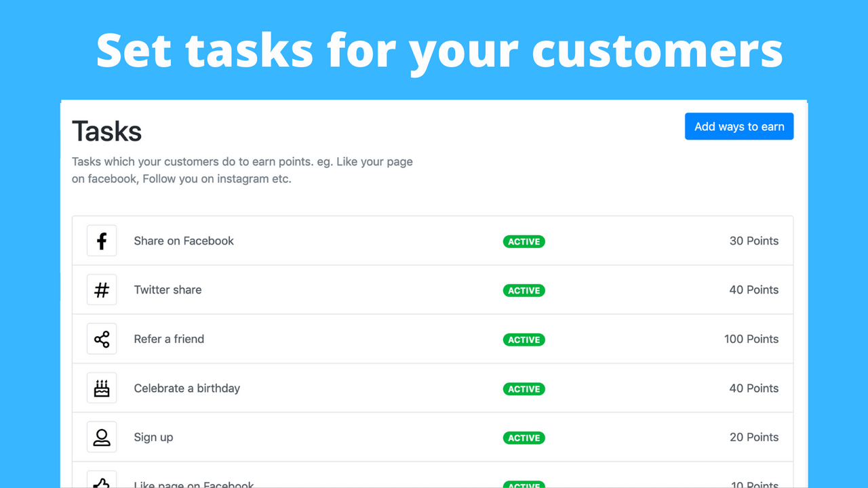Screen dimensions: 868x488
Task: Click the 20 Points value beside Sign up
Action: click(754, 437)
